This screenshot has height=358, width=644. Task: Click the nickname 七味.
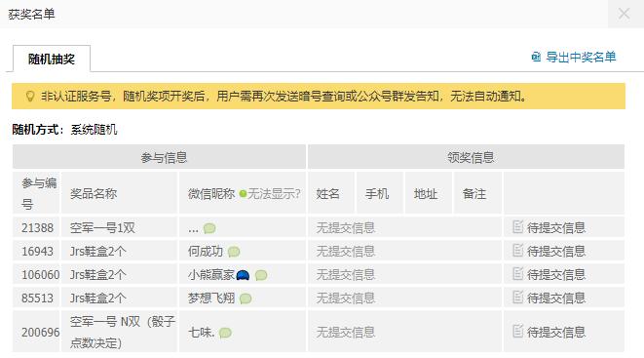pos(202,332)
